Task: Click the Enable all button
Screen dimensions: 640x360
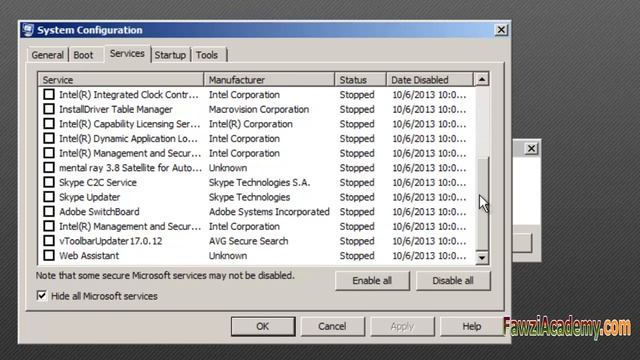Action: pos(372,281)
